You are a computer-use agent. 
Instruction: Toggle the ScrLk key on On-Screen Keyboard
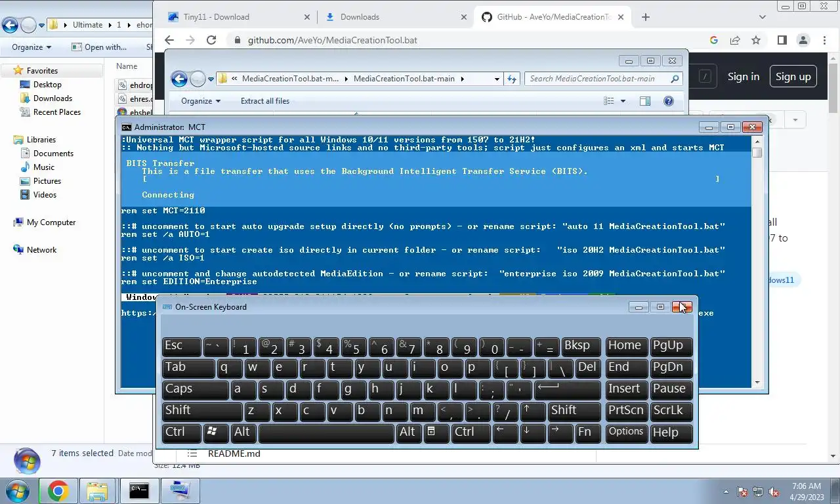672,410
